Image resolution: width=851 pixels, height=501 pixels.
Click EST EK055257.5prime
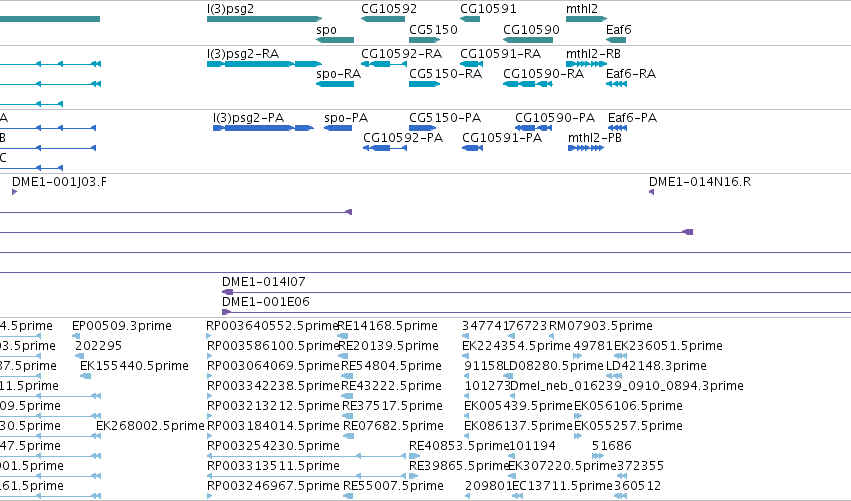tap(628, 426)
